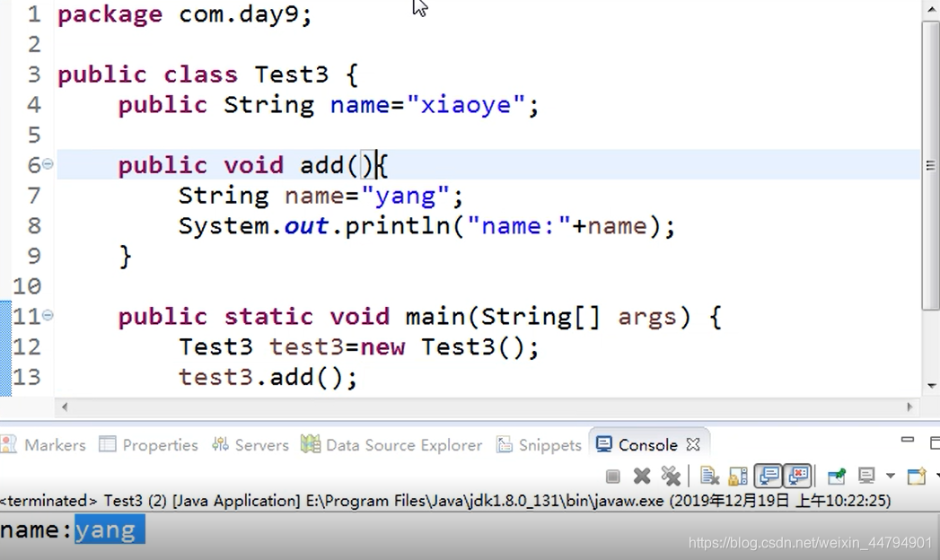Minimize the Console view panel

(x=908, y=441)
